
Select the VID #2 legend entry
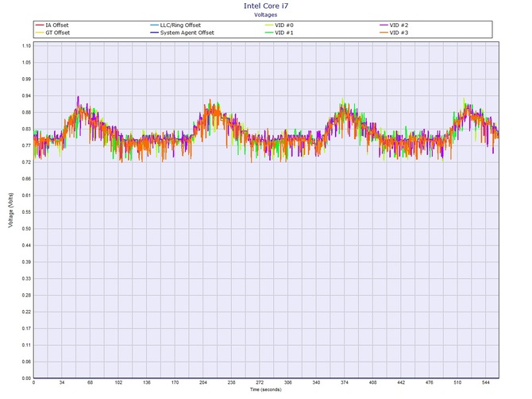click(x=394, y=25)
